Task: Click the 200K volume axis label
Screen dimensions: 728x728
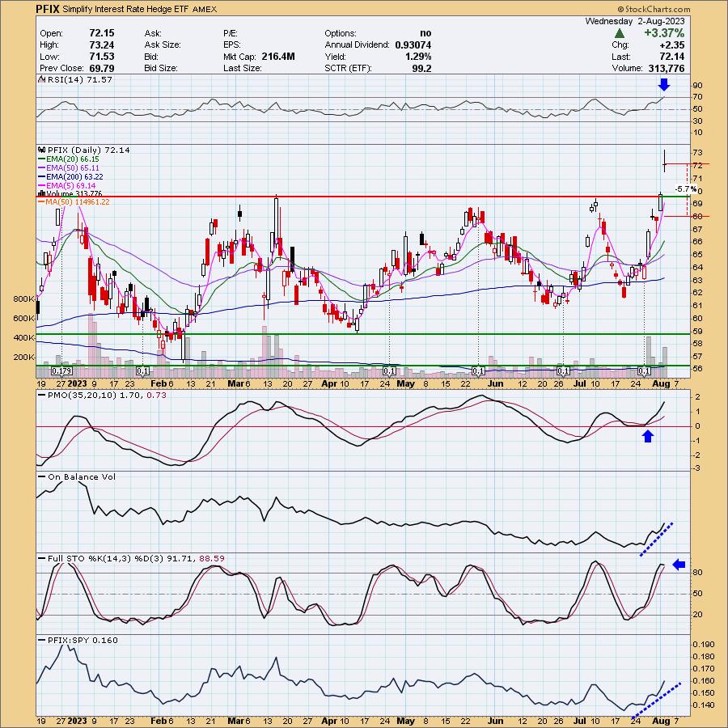Action: pos(24,357)
